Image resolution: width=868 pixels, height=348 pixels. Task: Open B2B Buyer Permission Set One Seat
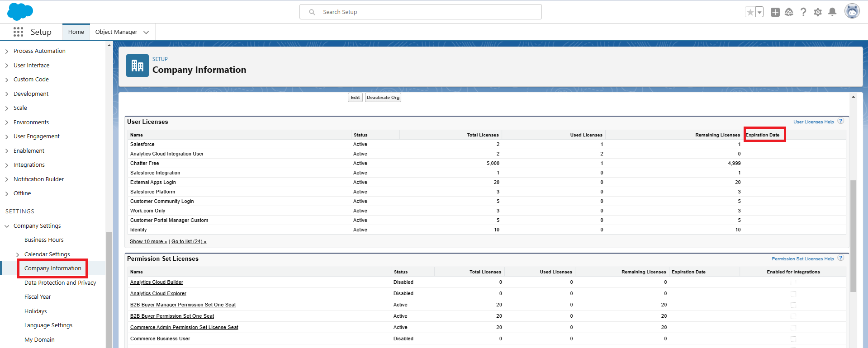point(172,316)
